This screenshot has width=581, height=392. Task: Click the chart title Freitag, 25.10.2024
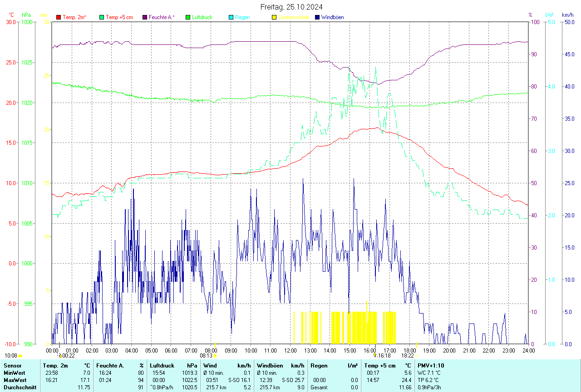(x=291, y=7)
